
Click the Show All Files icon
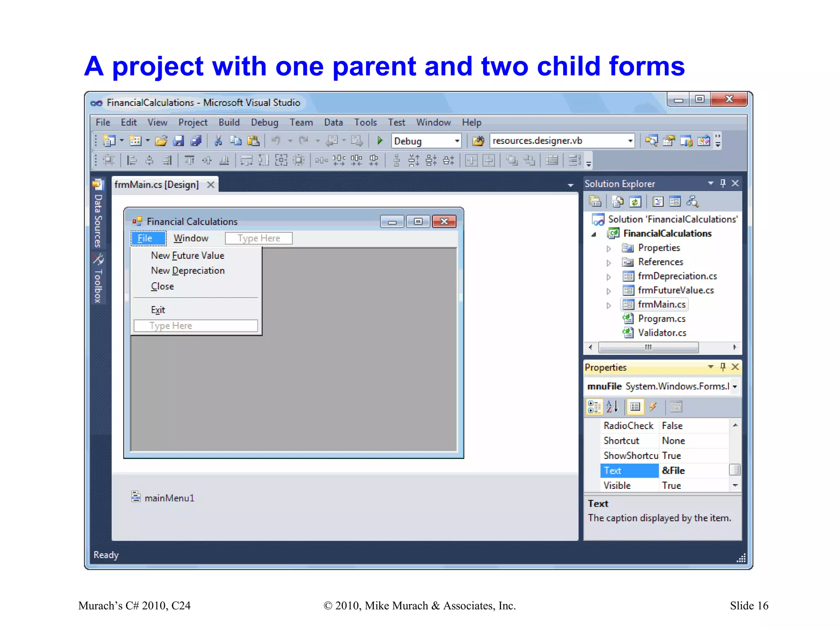point(617,201)
